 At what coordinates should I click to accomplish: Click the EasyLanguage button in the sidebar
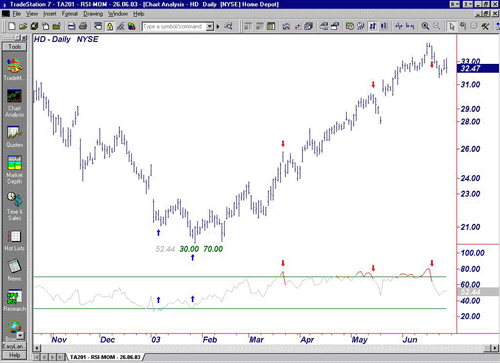point(14,347)
